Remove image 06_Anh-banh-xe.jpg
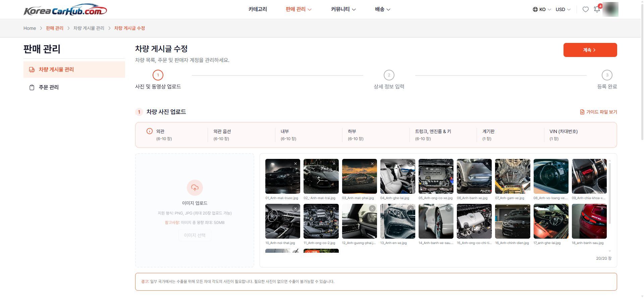644x298 pixels. click(487, 164)
